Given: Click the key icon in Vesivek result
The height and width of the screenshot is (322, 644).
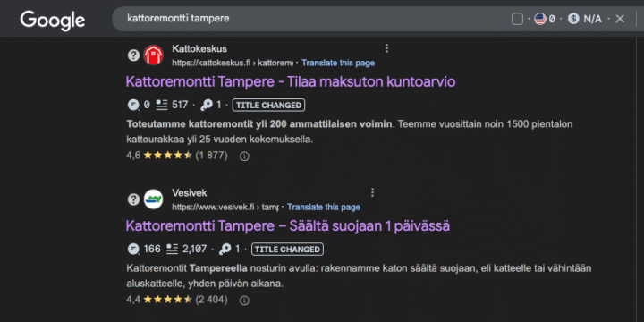Looking at the screenshot, I should point(225,249).
